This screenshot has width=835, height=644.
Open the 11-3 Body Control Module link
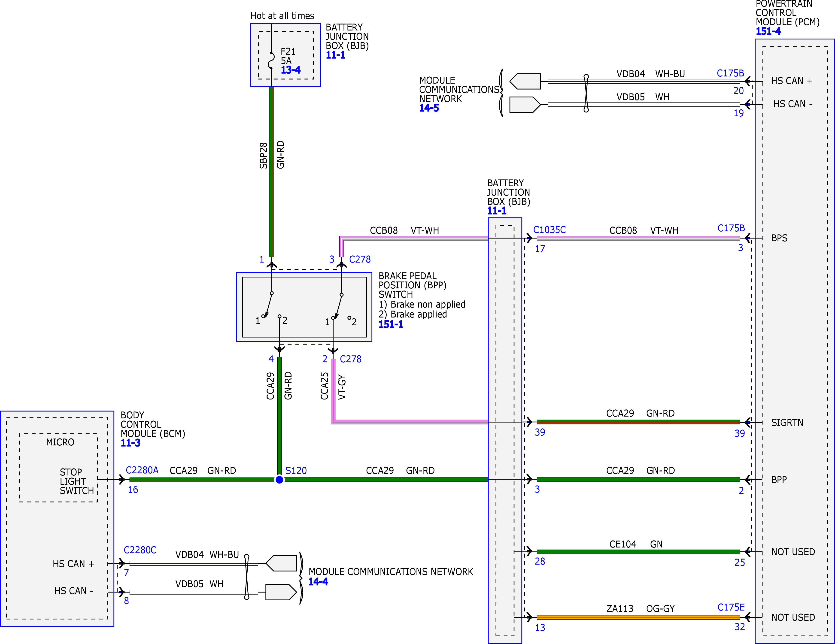coord(130,443)
